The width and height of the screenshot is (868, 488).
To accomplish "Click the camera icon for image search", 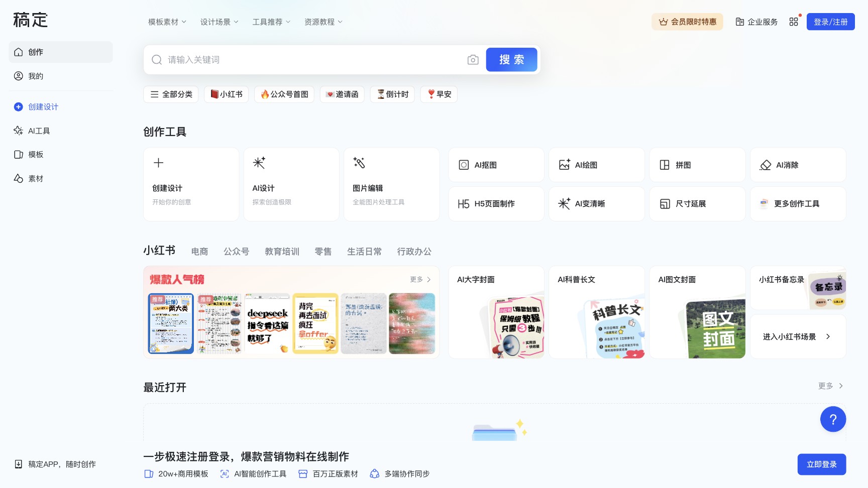I will (x=473, y=60).
